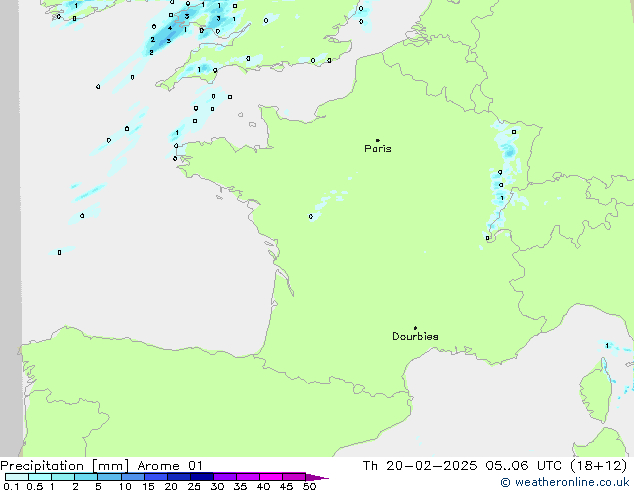Viewport: 634px width, 490px height.
Task: Pick the 5–10 mm light blue legend swatch
Action: (109, 477)
